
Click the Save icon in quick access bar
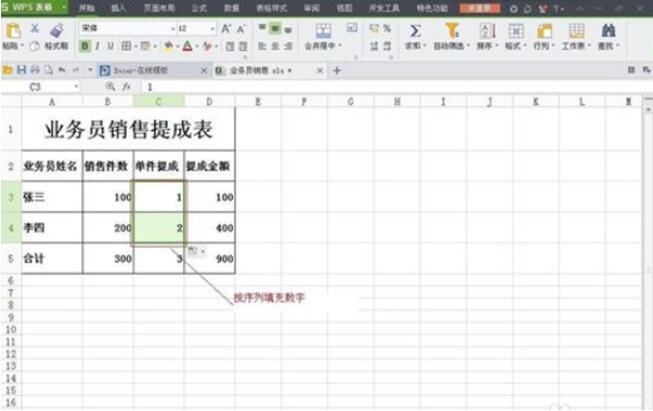pos(21,71)
